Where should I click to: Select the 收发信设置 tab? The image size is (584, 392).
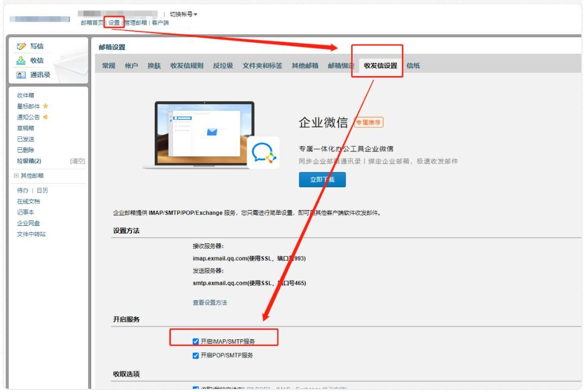click(x=380, y=66)
